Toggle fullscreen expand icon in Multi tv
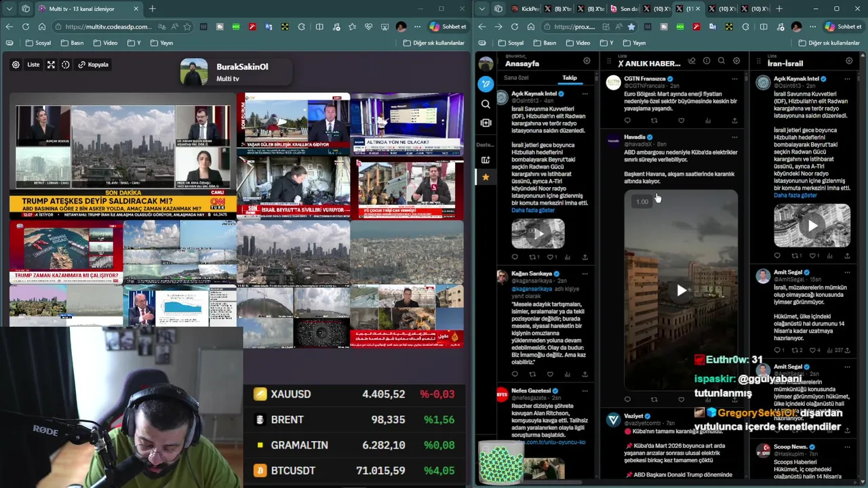Screen dimensions: 868x488 point(51,64)
